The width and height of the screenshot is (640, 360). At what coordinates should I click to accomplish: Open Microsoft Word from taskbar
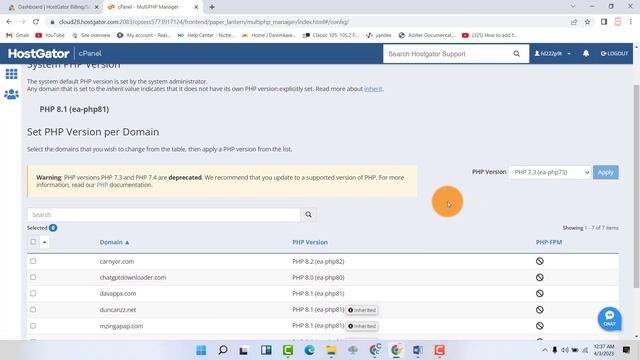[x=418, y=350]
